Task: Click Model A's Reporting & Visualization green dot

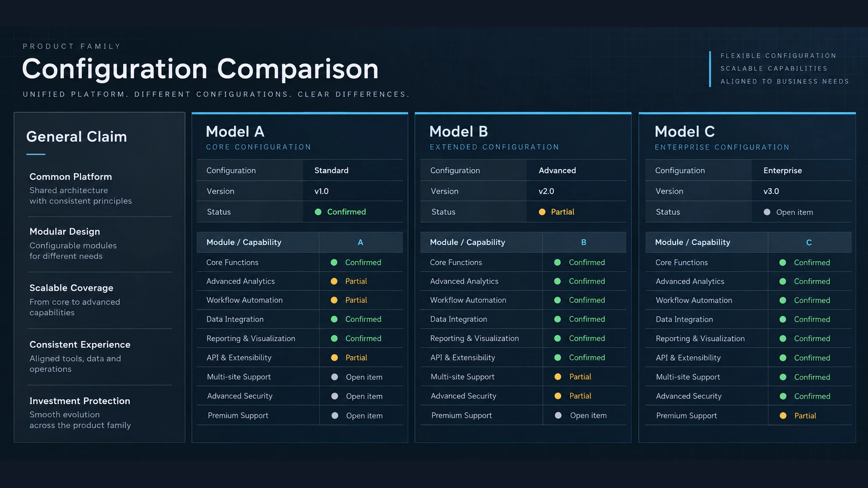Action: (334, 338)
